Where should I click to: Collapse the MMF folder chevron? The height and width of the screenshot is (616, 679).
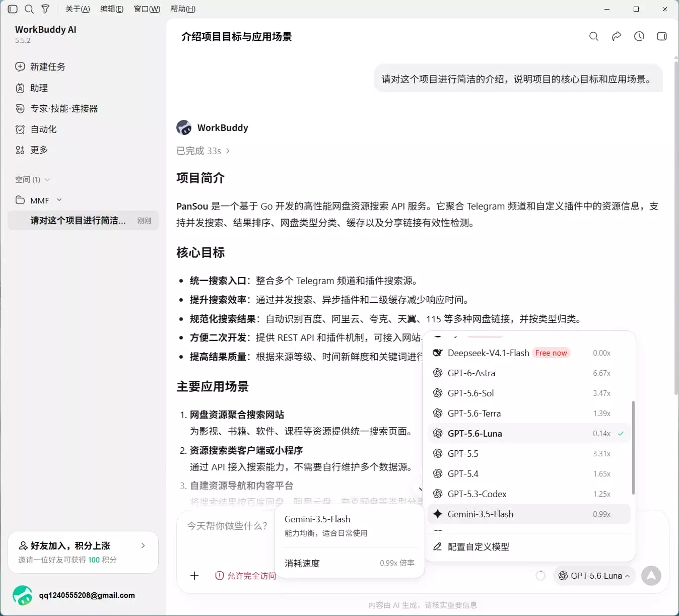[59, 200]
